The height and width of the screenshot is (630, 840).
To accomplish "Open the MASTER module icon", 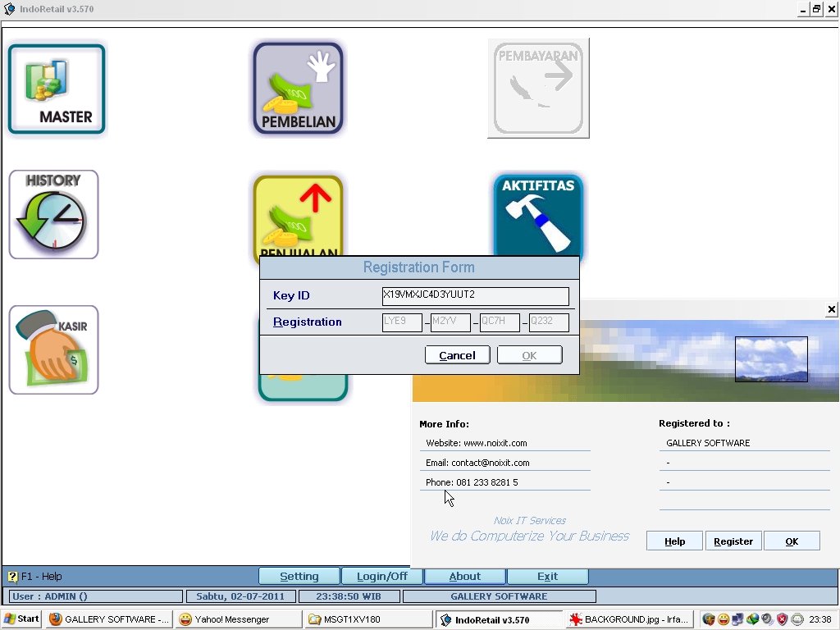I will (x=57, y=89).
